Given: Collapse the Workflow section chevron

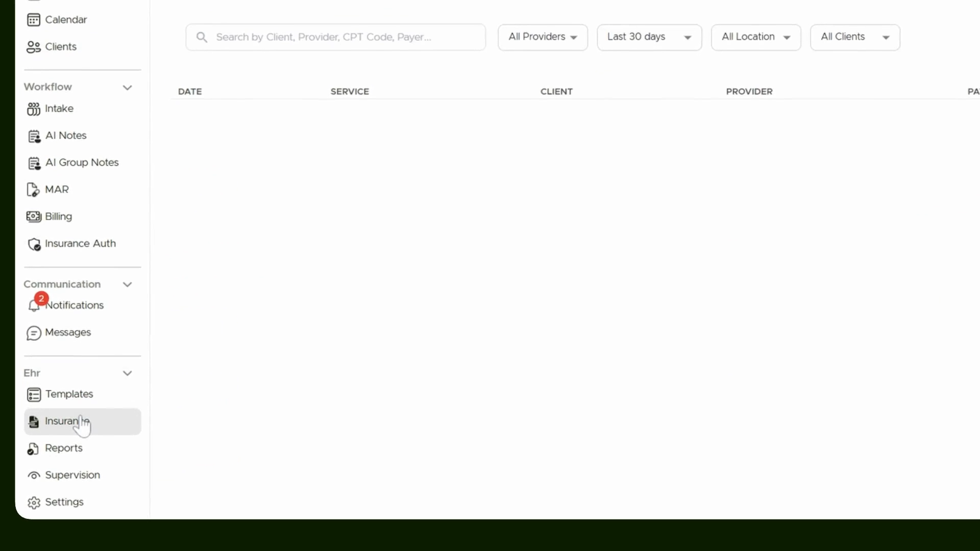Looking at the screenshot, I should pyautogui.click(x=128, y=88).
